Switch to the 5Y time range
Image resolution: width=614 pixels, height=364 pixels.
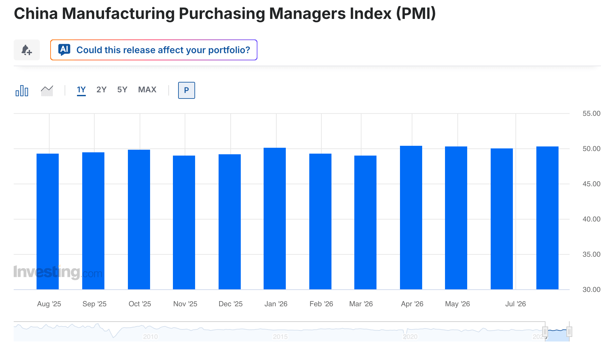tap(122, 90)
